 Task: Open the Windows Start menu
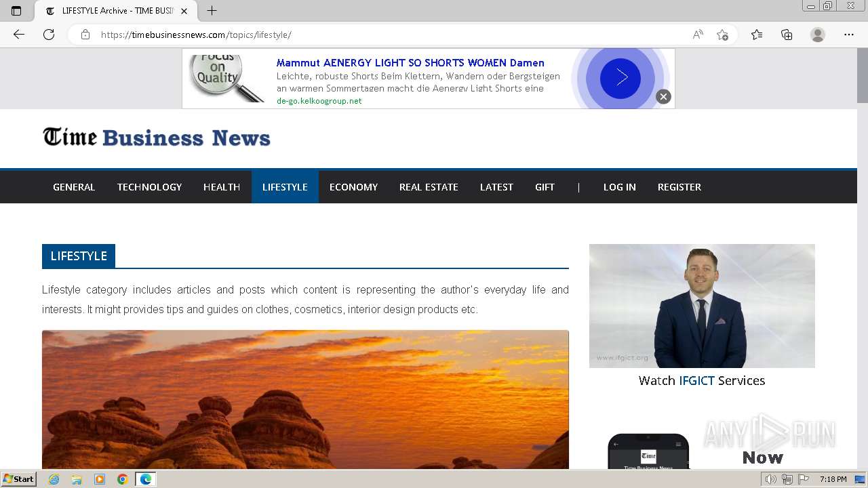(x=19, y=479)
